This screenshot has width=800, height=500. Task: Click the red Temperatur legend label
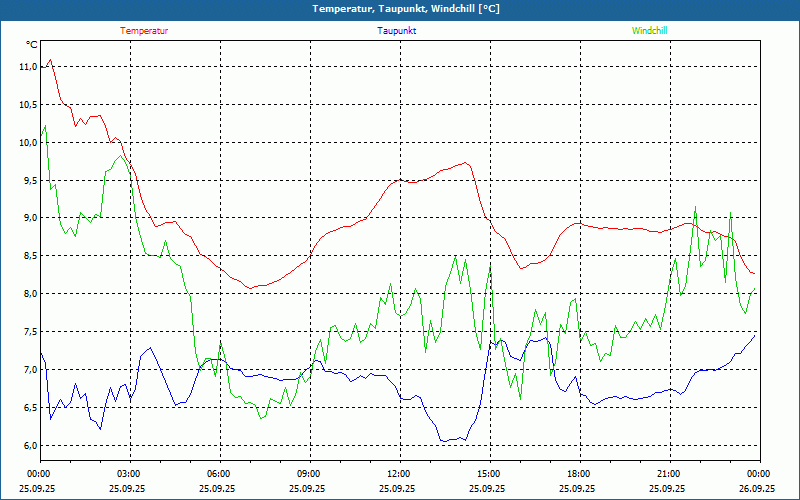point(144,30)
